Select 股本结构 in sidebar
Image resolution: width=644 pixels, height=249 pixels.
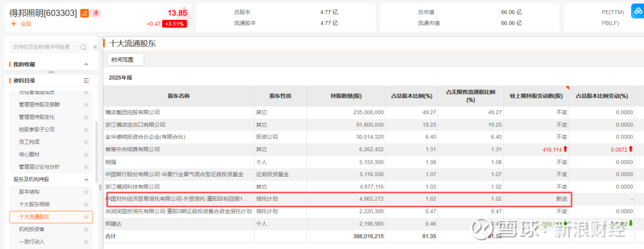29,192
